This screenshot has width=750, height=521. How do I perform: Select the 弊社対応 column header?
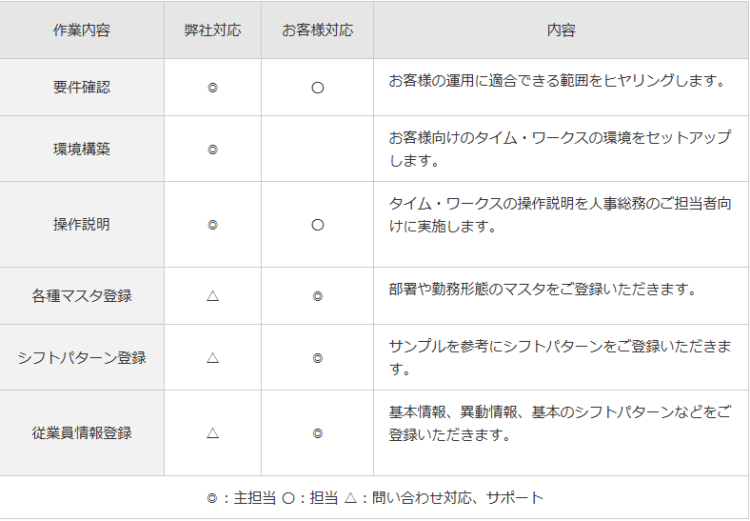(x=212, y=30)
